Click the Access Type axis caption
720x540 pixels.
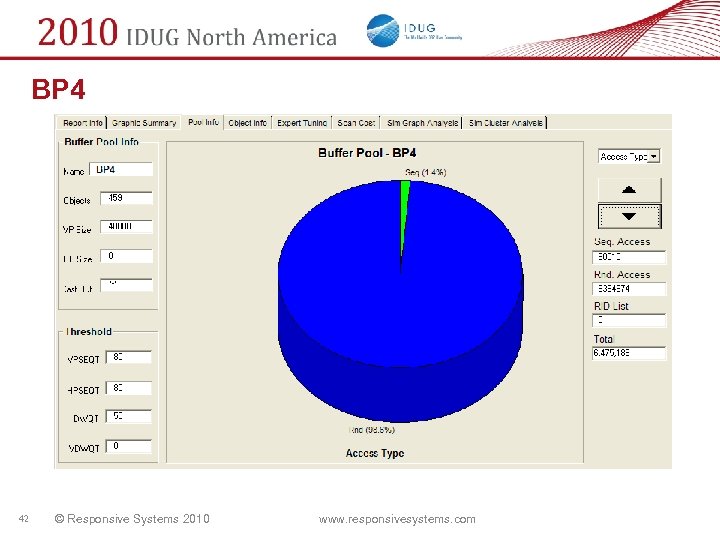(375, 453)
